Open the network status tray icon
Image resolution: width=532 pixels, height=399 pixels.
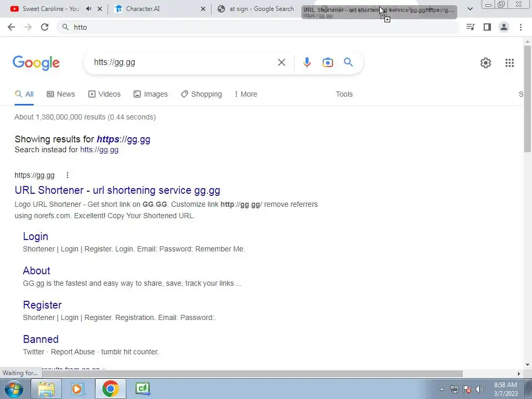click(454, 389)
